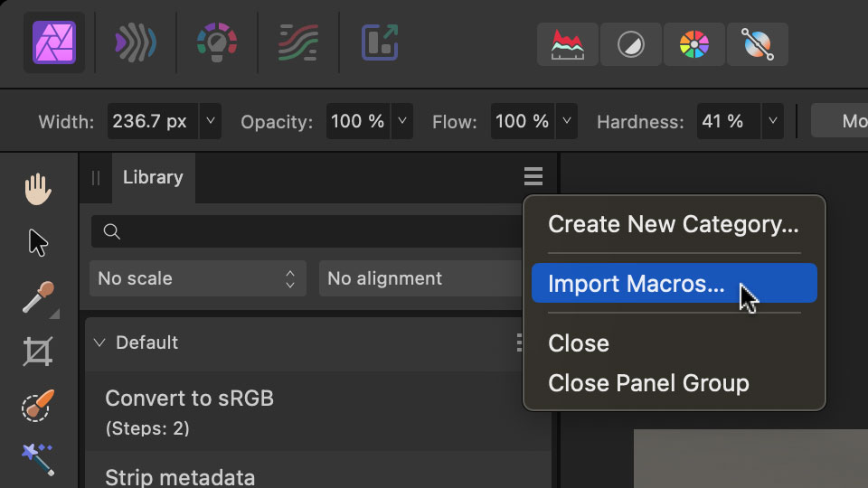Select the Move tool arrow
The height and width of the screenshot is (488, 868).
[x=37, y=243]
